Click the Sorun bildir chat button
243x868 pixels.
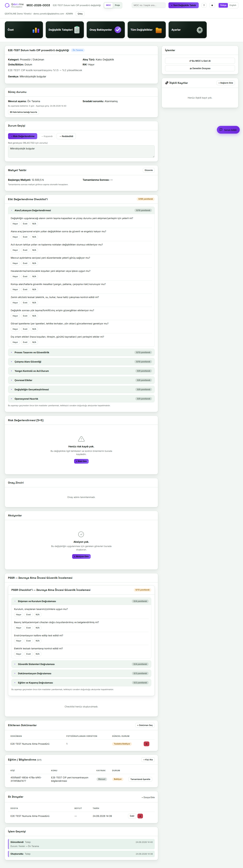(228, 130)
